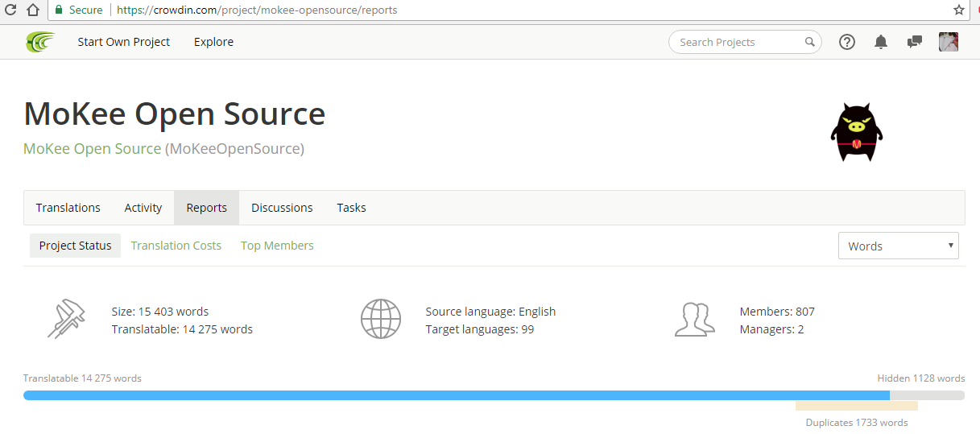Click the MoKee black pig project logo

(857, 132)
